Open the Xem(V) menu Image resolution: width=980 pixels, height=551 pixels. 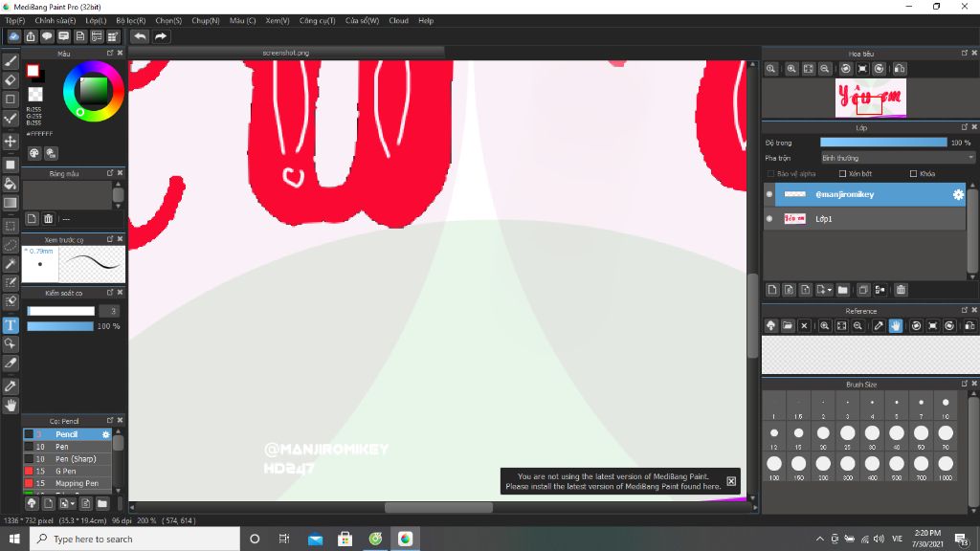[277, 21]
